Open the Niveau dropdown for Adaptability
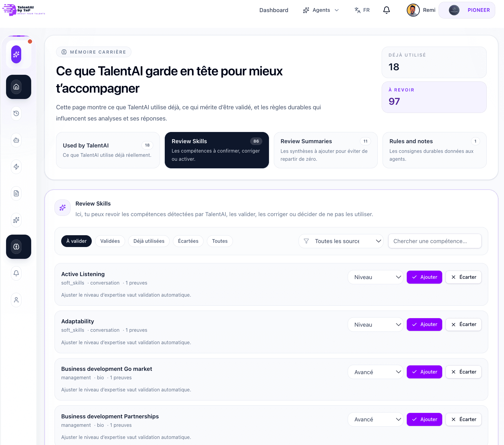504x445 pixels. click(376, 325)
